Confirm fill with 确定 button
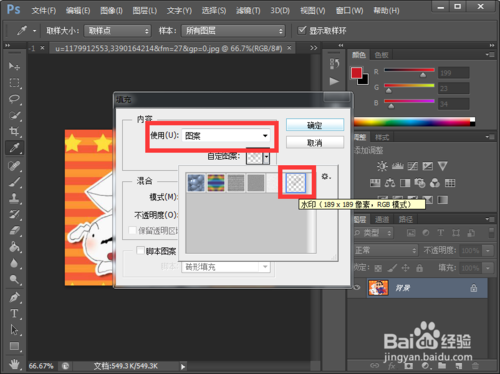Image resolution: width=500 pixels, height=374 pixels. click(x=315, y=125)
